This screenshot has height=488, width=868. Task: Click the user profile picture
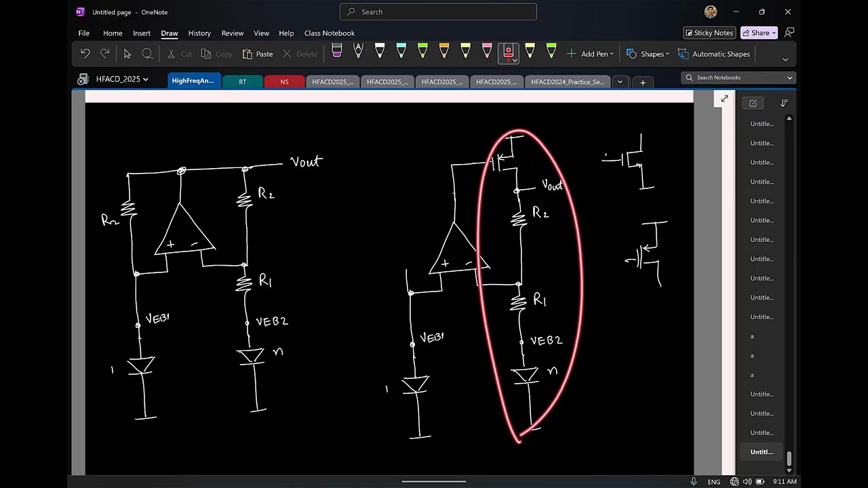(711, 12)
